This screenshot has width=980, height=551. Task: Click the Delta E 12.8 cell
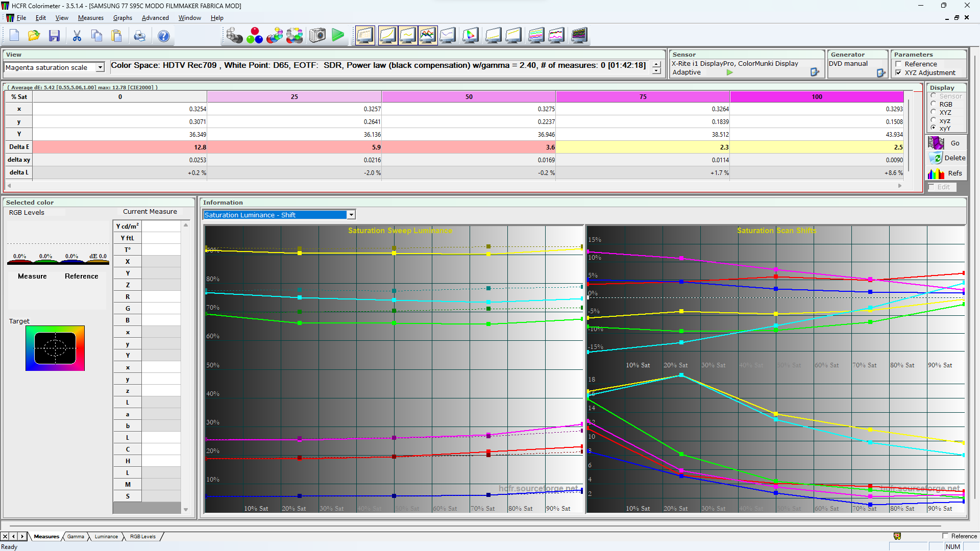[x=120, y=147]
